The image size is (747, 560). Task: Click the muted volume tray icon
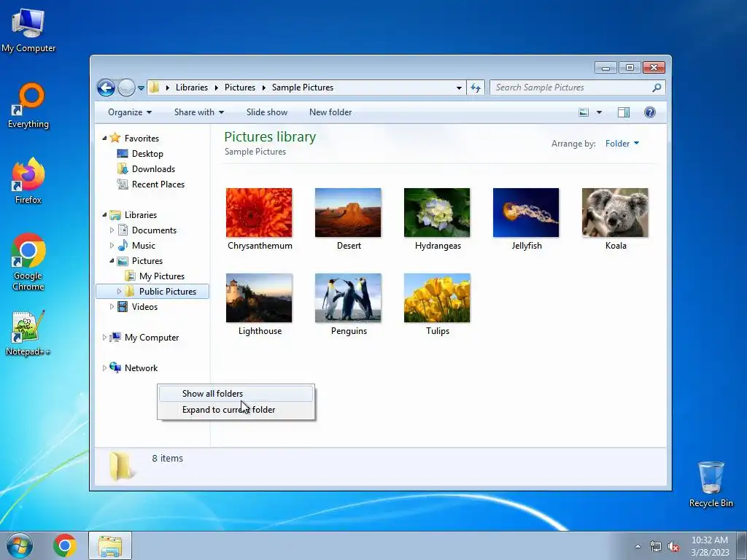(x=673, y=546)
